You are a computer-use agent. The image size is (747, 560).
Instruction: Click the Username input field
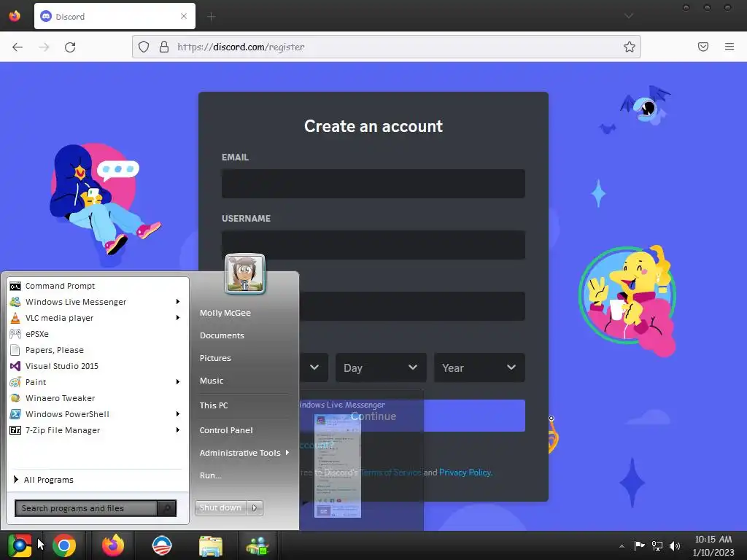(x=373, y=245)
